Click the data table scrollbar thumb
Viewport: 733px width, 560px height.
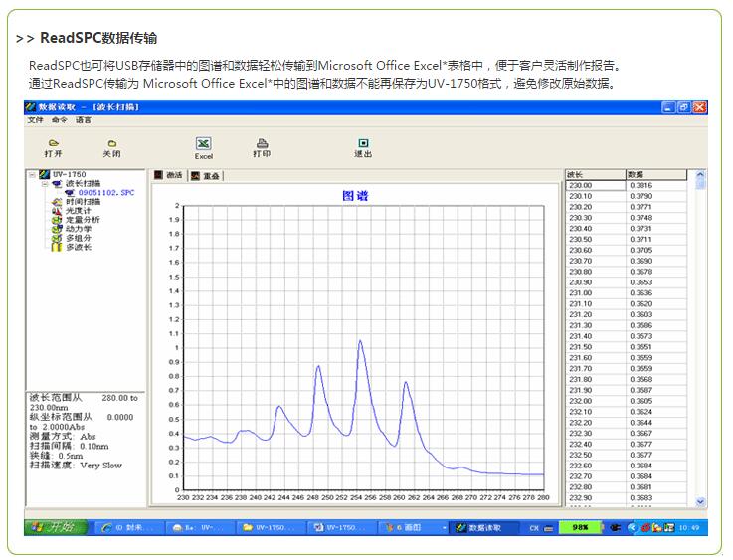(x=700, y=184)
